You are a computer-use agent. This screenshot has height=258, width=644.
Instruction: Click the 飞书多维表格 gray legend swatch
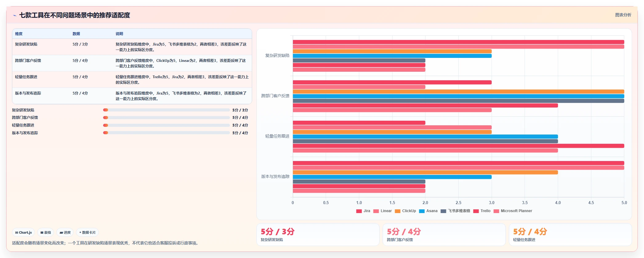[443, 211]
